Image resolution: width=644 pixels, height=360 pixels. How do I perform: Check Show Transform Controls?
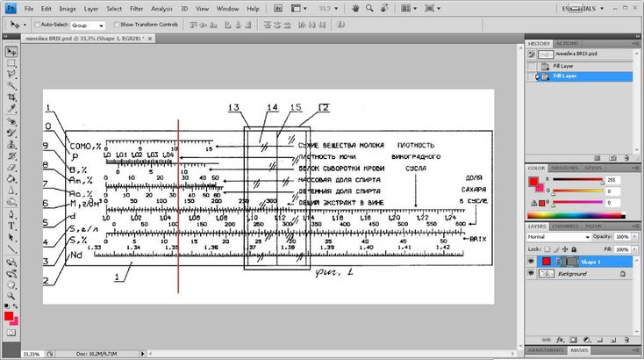click(x=117, y=25)
